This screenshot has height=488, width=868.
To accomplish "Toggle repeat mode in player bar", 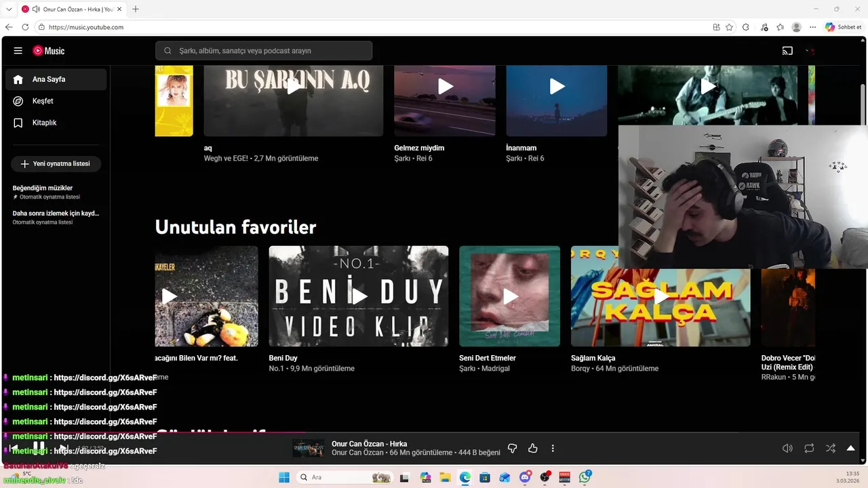I will point(809,448).
